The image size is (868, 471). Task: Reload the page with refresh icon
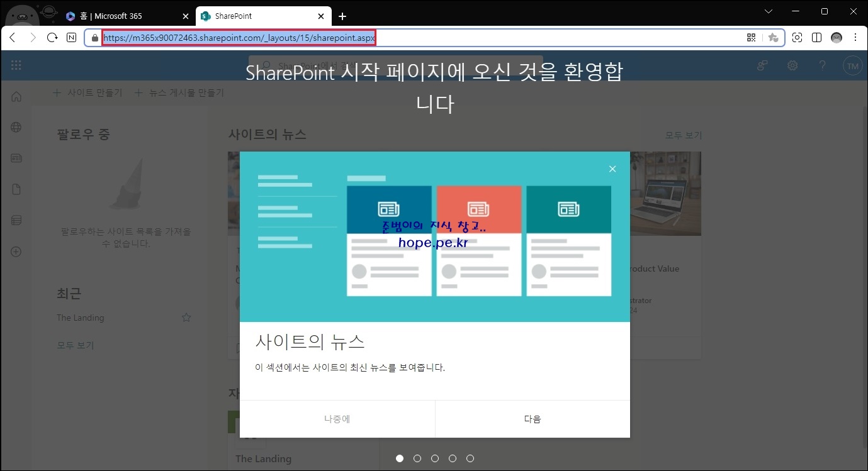pyautogui.click(x=52, y=38)
